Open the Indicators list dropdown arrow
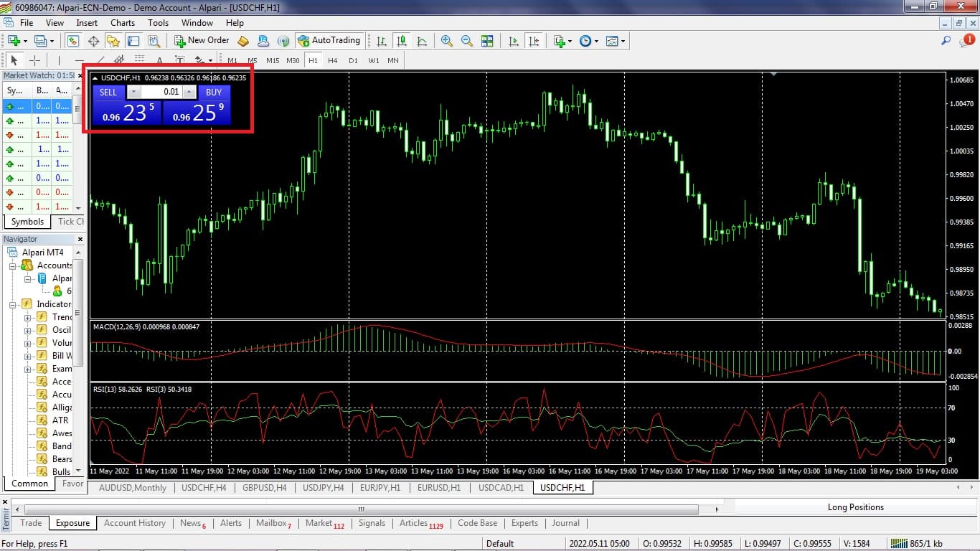This screenshot has height=551, width=980. point(570,41)
